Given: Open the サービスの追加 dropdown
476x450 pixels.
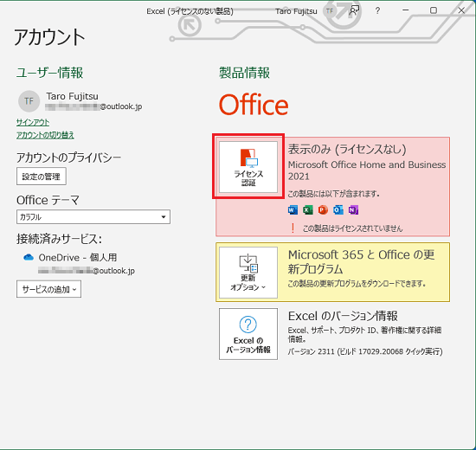Looking at the screenshot, I should 48,289.
